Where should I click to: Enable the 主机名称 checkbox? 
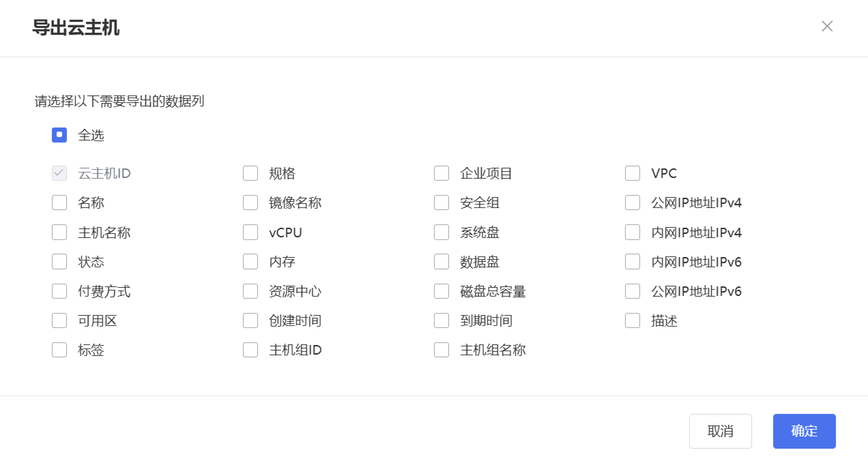coord(59,233)
